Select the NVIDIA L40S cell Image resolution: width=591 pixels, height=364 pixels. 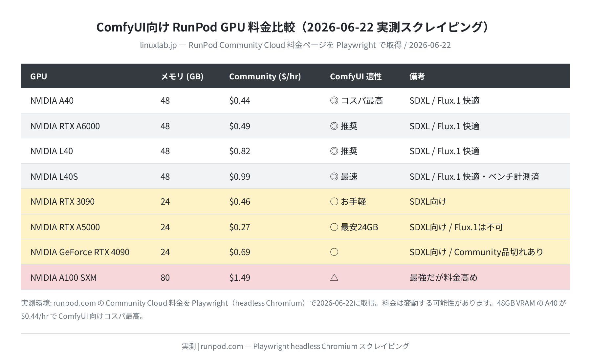tap(54, 176)
